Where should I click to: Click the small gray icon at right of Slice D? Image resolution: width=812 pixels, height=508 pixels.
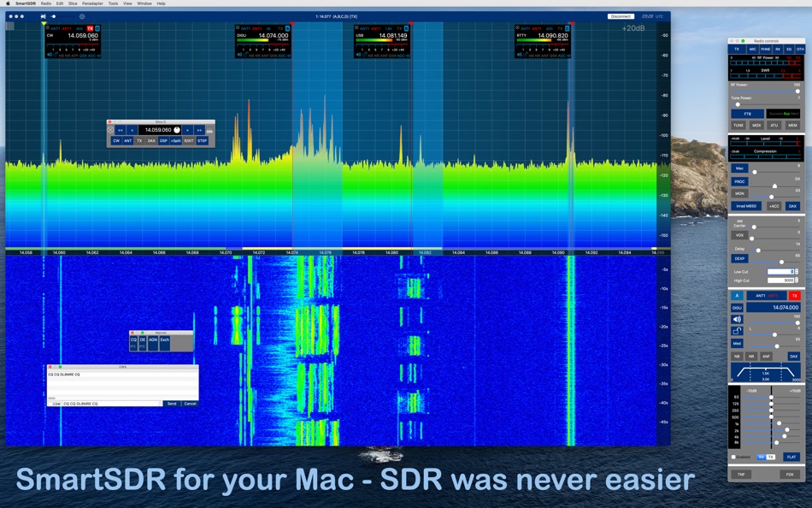[x=209, y=131]
